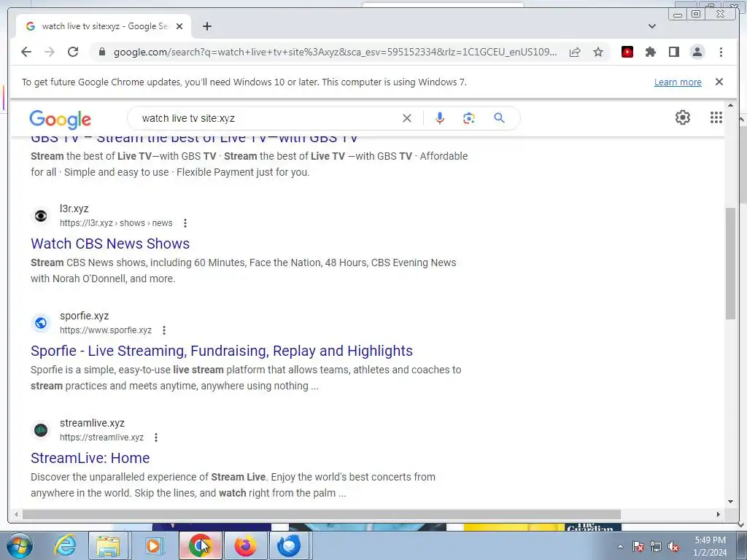This screenshot has height=560, width=747.
Task: Click the horizontal scroll left arrow
Action: click(x=16, y=514)
